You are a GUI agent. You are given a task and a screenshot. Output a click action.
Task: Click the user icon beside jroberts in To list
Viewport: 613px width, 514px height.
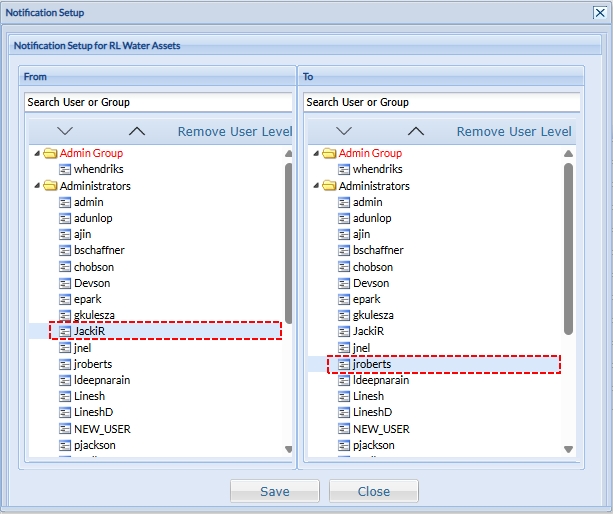click(x=344, y=364)
